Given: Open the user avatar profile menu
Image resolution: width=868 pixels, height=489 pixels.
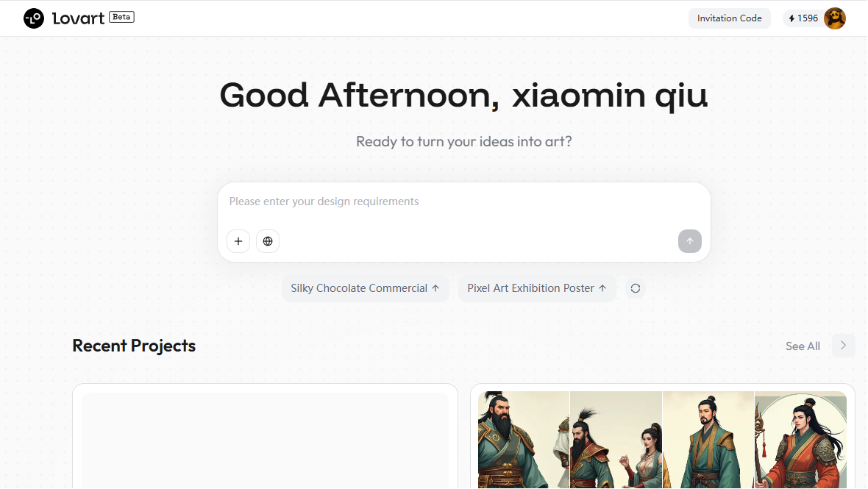Looking at the screenshot, I should coord(835,18).
